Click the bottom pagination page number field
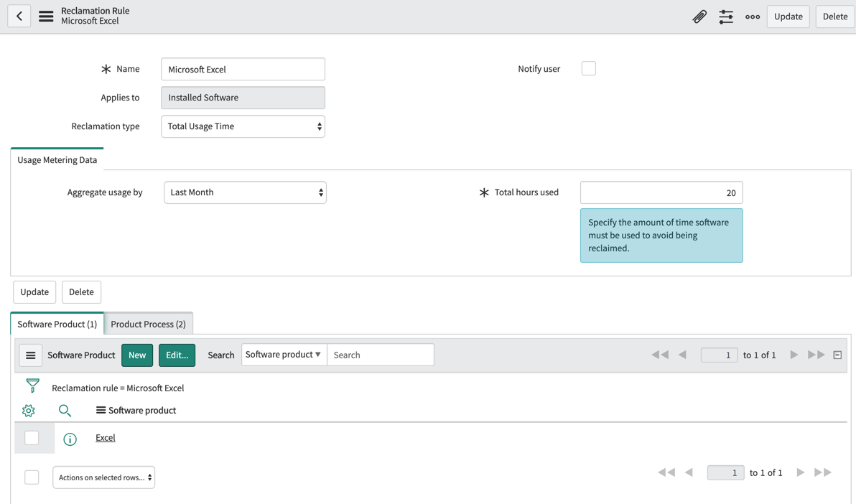 pos(725,473)
